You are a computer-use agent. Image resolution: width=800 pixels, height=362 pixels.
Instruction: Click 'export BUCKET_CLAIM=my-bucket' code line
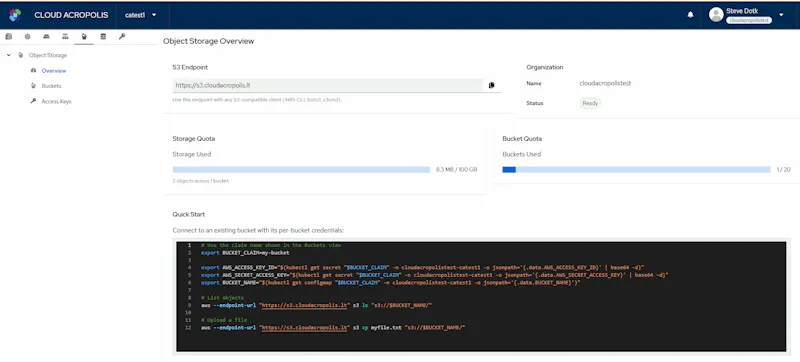tap(245, 253)
